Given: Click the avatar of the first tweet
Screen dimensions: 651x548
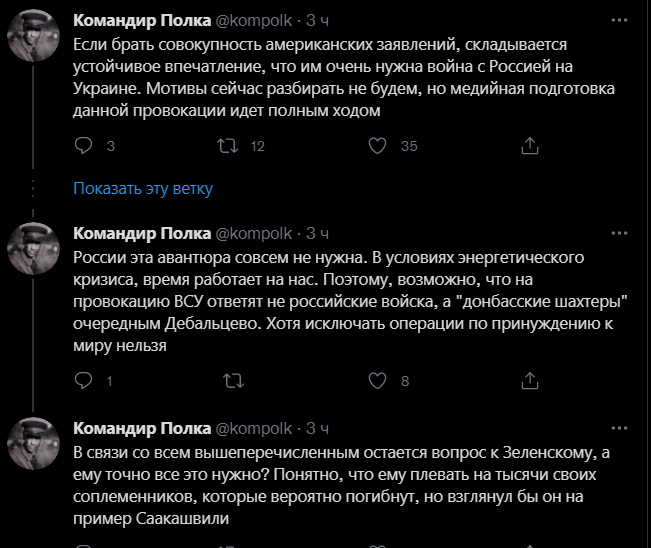Looking at the screenshot, I should tap(33, 36).
